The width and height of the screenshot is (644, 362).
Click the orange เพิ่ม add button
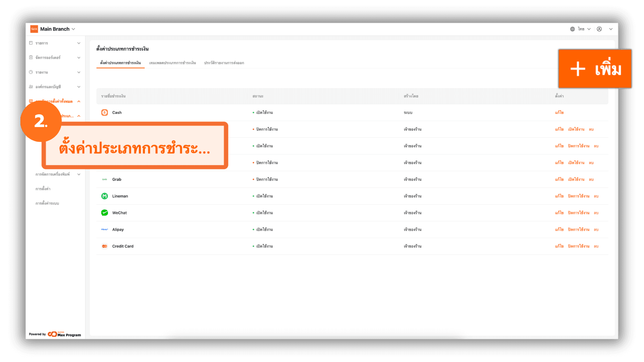(594, 69)
